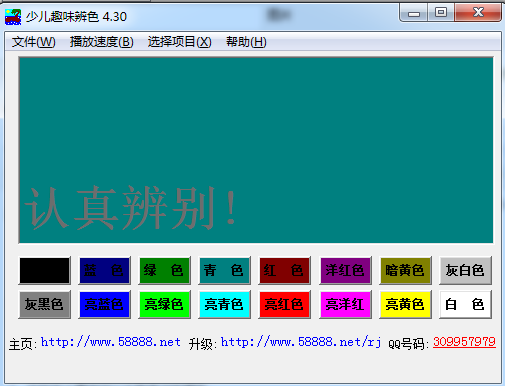The image size is (505, 386).
Task: Click the 白色 white color button
Action: click(x=465, y=304)
